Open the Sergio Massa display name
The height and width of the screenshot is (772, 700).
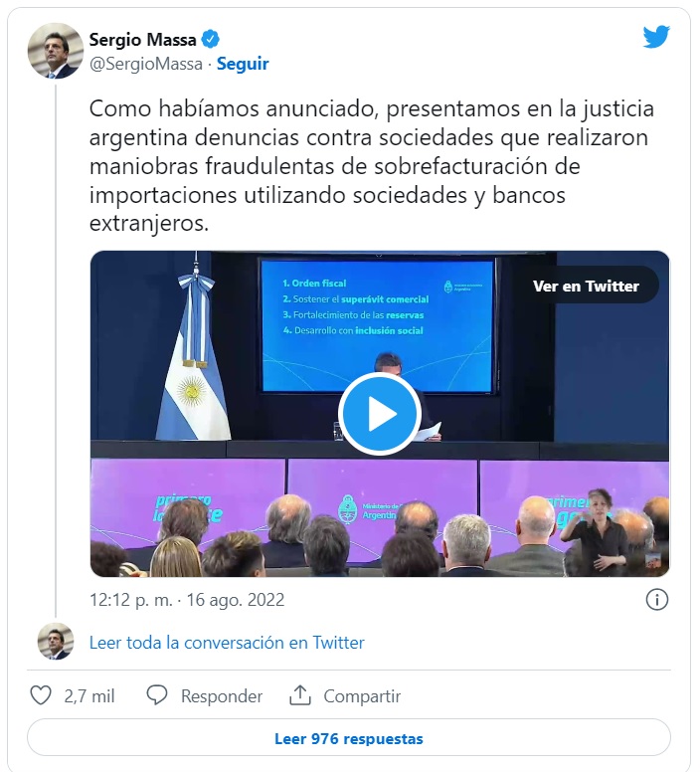(x=142, y=40)
